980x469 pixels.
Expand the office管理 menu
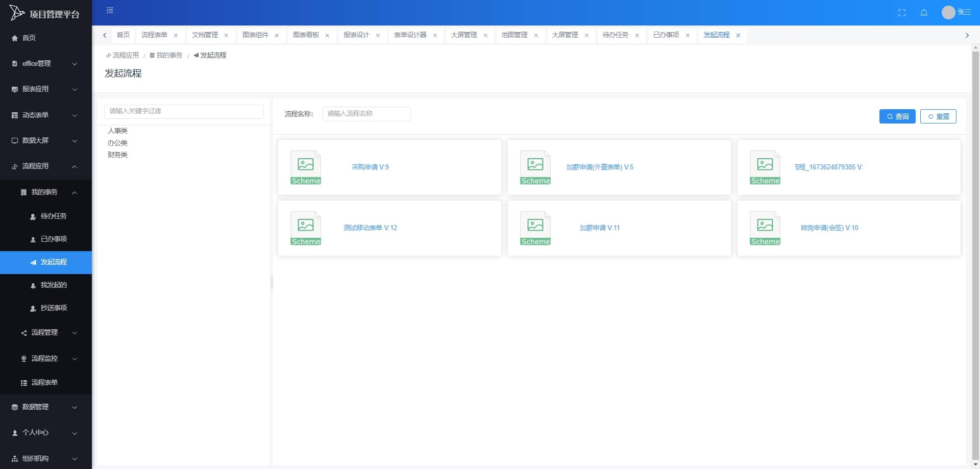pyautogui.click(x=46, y=64)
